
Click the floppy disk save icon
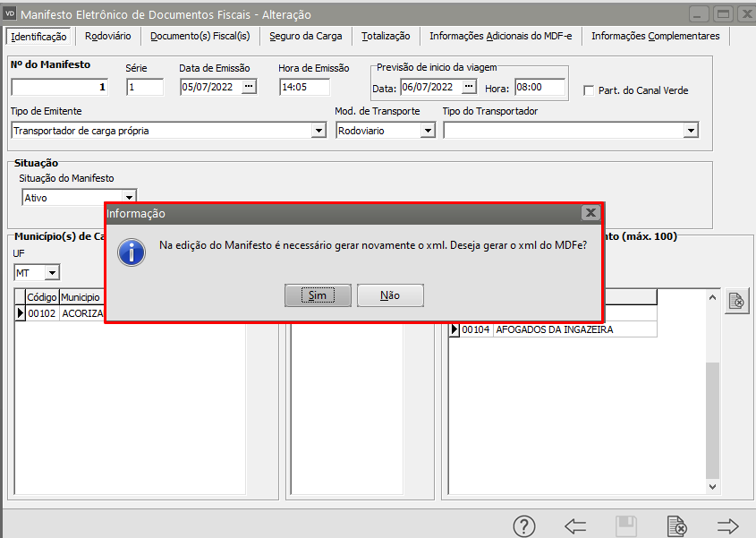[626, 526]
